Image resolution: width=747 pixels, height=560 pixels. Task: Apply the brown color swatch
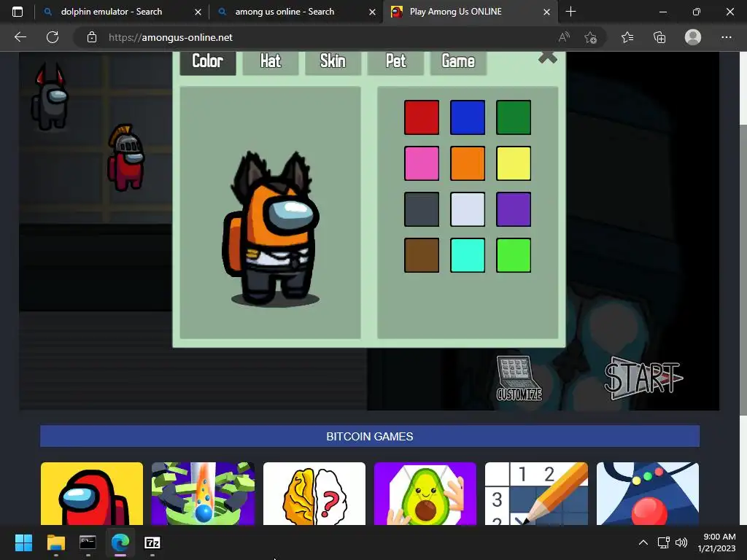[422, 255]
